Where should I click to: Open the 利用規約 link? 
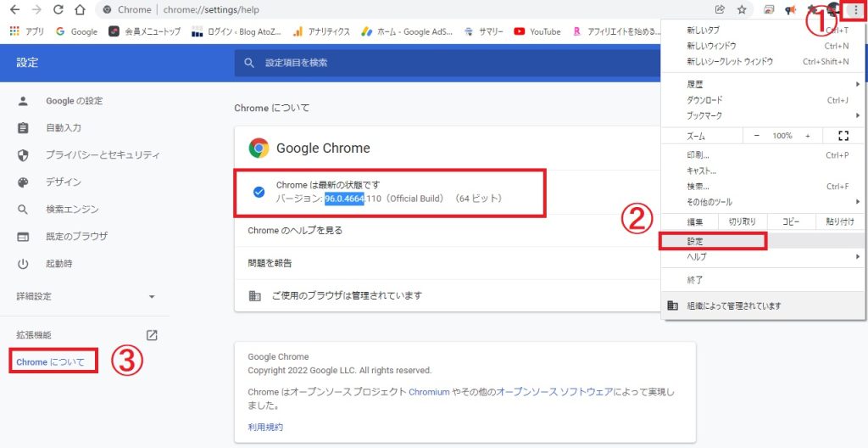(265, 427)
